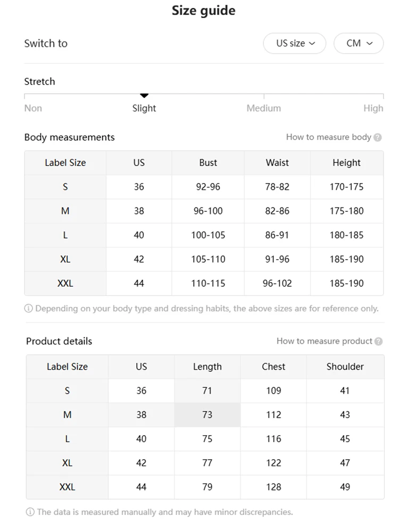The height and width of the screenshot is (532, 399).
Task: Select the Medium stretch level
Action: coord(263,108)
